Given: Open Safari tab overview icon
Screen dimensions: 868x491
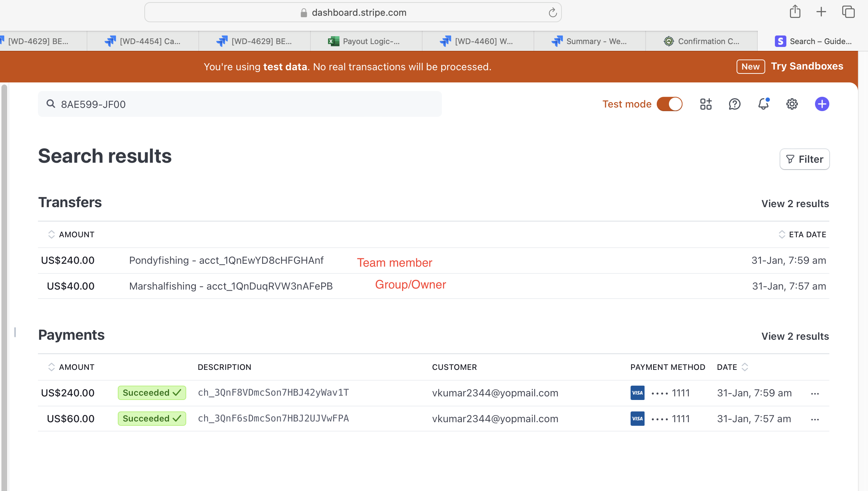Looking at the screenshot, I should click(848, 12).
